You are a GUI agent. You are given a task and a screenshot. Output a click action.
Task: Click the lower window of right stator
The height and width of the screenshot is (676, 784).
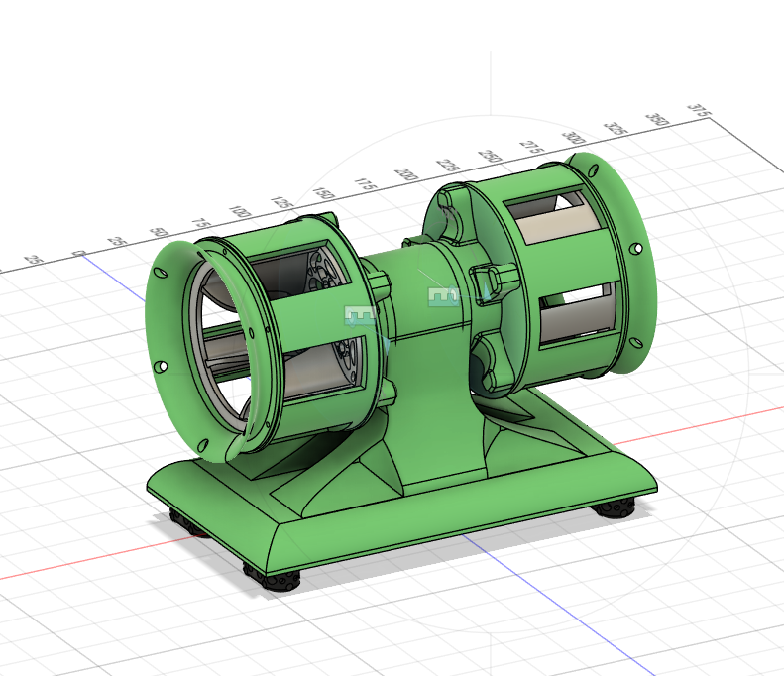574,312
